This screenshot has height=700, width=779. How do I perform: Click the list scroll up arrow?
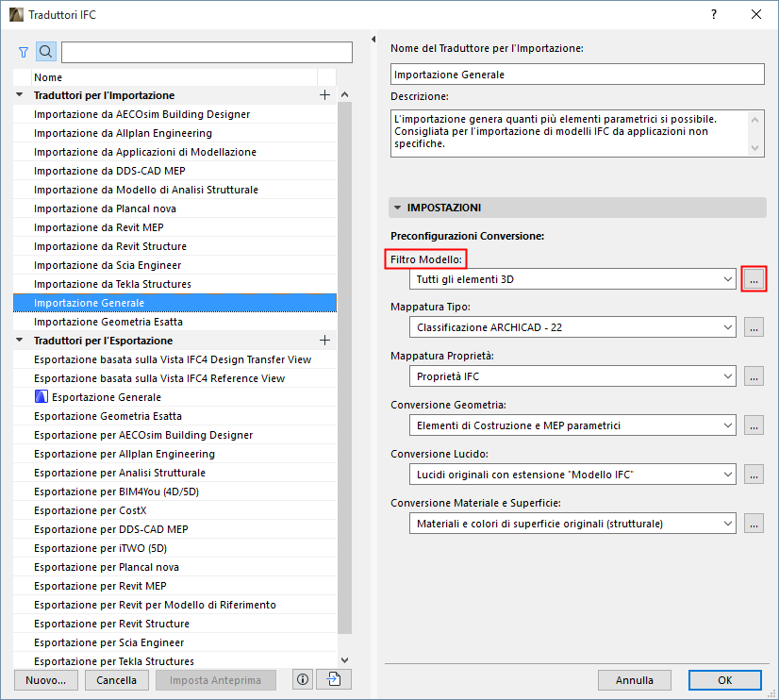pos(345,94)
